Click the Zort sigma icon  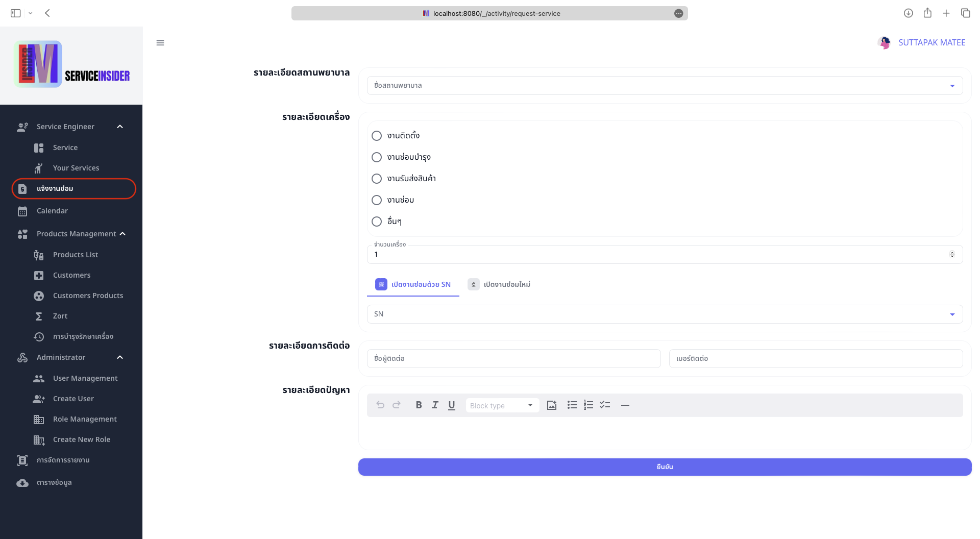tap(39, 316)
